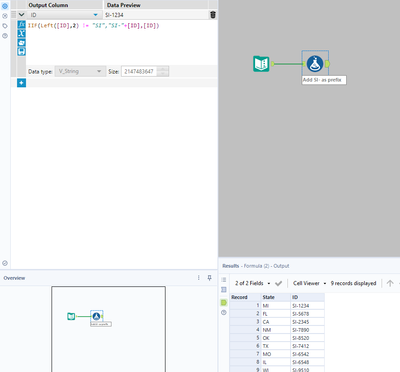Open the '2 of 2 Fields' dropdown

[x=252, y=283]
